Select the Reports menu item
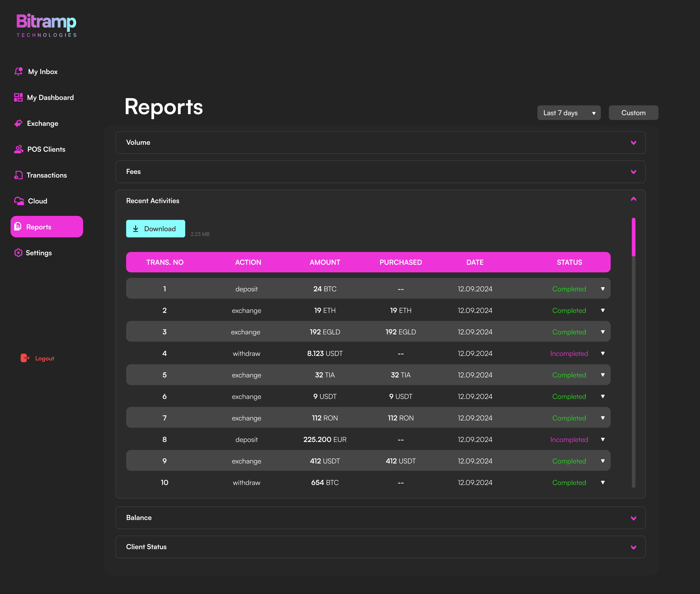Image resolution: width=700 pixels, height=594 pixels. coord(47,227)
